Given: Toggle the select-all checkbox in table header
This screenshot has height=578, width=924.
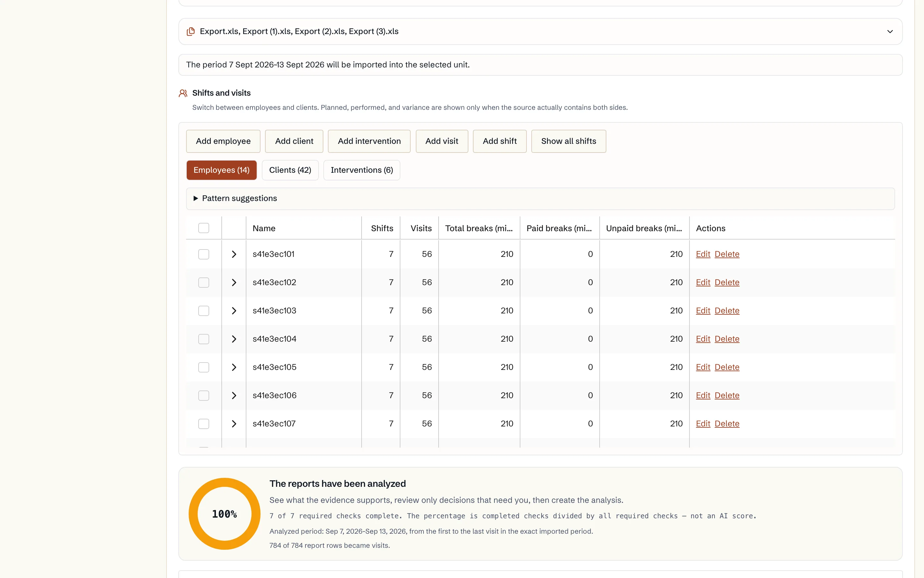Looking at the screenshot, I should point(203,228).
